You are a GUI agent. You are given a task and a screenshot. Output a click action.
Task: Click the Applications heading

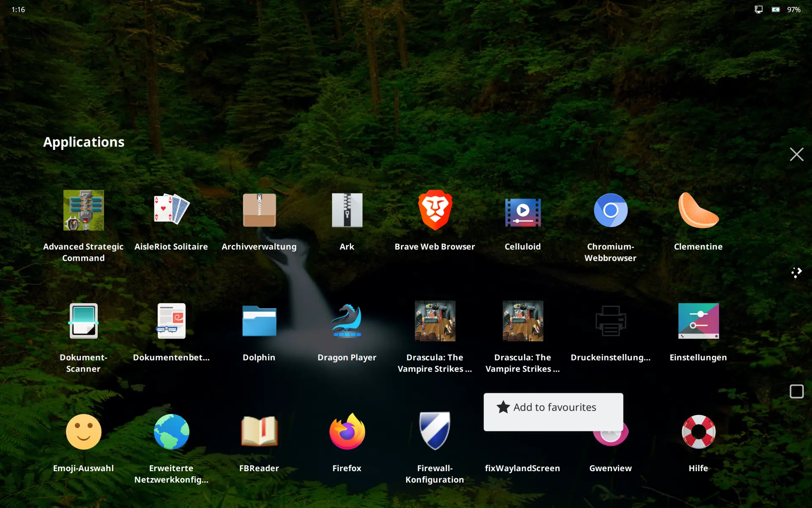pyautogui.click(x=84, y=142)
